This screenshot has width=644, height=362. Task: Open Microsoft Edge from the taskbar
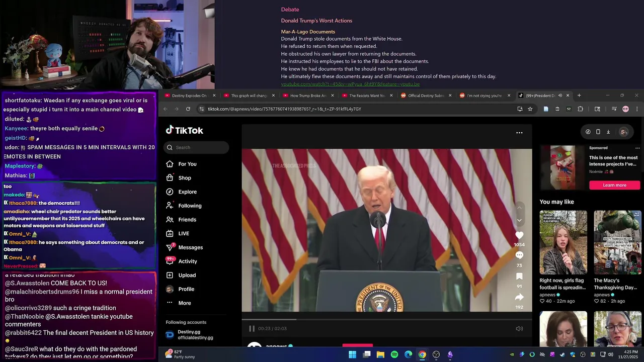(x=408, y=354)
